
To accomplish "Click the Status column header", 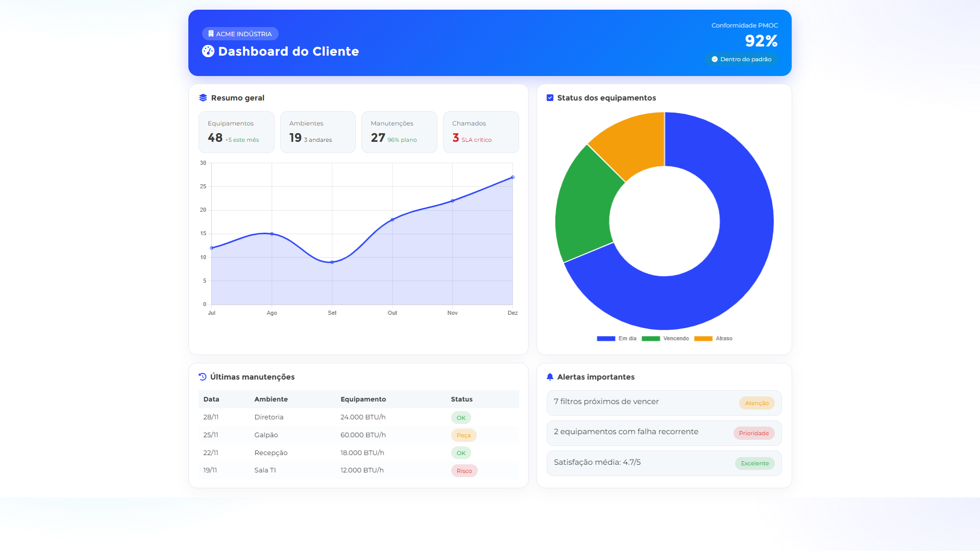I will click(x=461, y=399).
